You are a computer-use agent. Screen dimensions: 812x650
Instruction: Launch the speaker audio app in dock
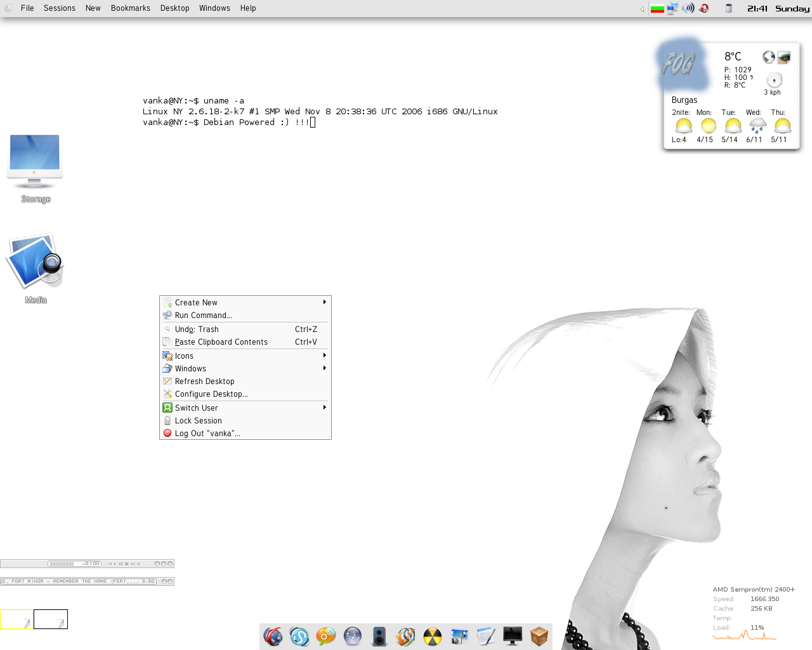[379, 636]
